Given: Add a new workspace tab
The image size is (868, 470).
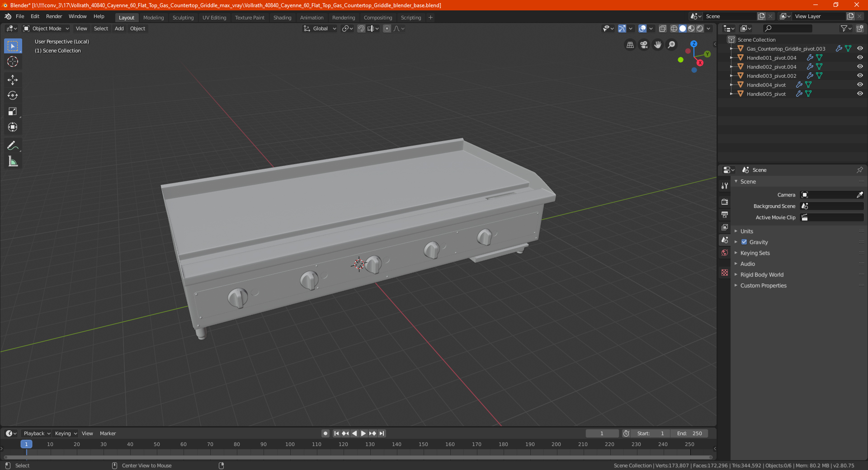Looking at the screenshot, I should (x=430, y=18).
